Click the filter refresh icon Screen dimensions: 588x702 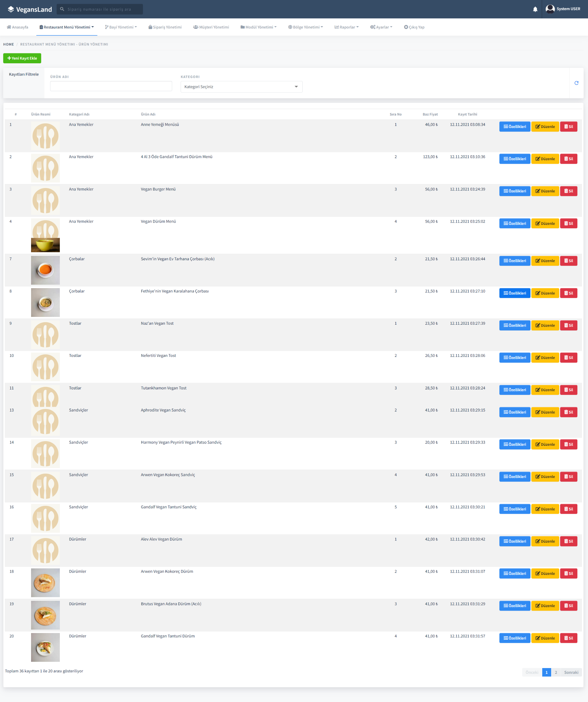pos(576,83)
